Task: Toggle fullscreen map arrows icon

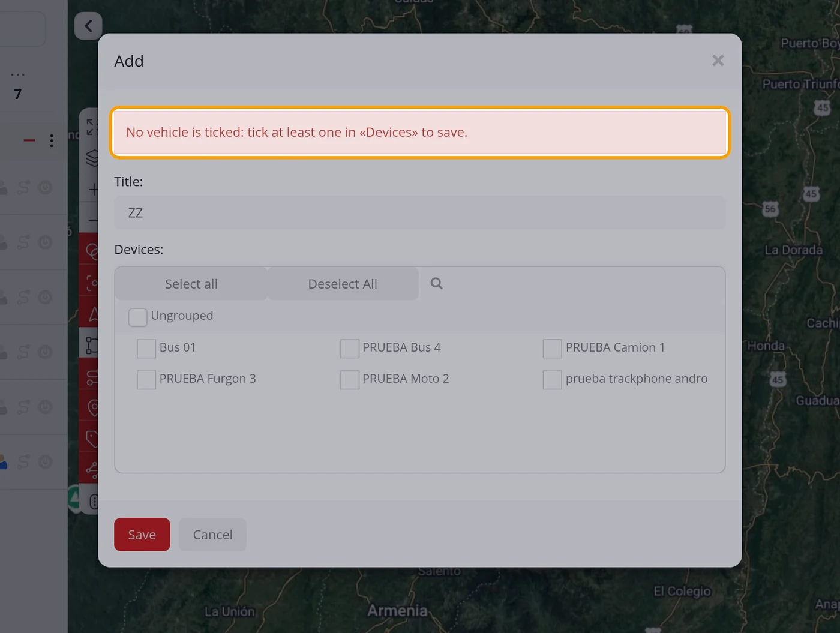Action: click(91, 127)
